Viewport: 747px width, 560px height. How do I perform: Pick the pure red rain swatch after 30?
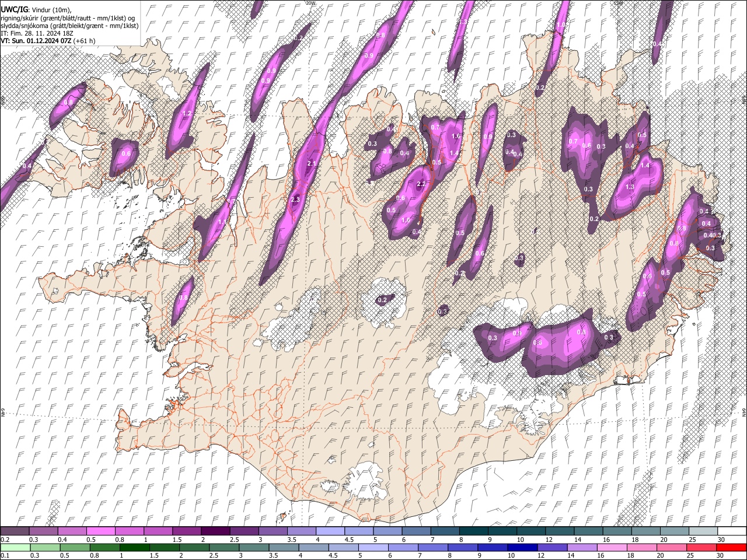click(x=731, y=547)
